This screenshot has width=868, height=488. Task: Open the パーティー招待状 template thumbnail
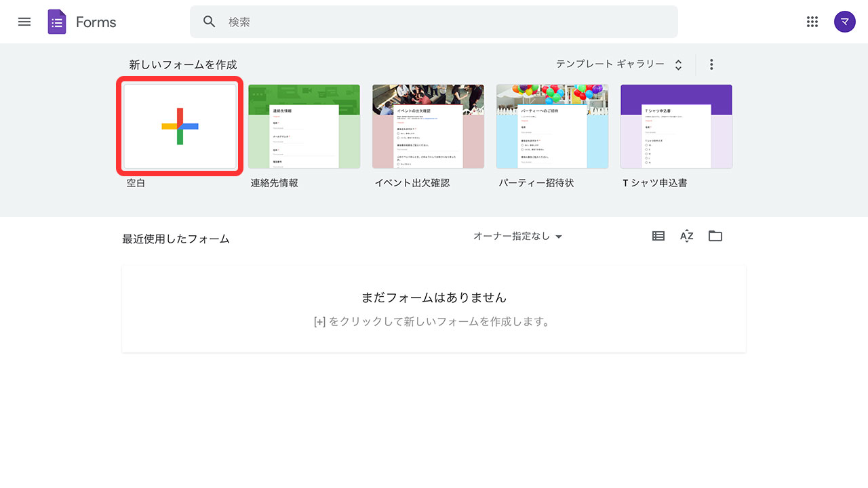click(552, 126)
